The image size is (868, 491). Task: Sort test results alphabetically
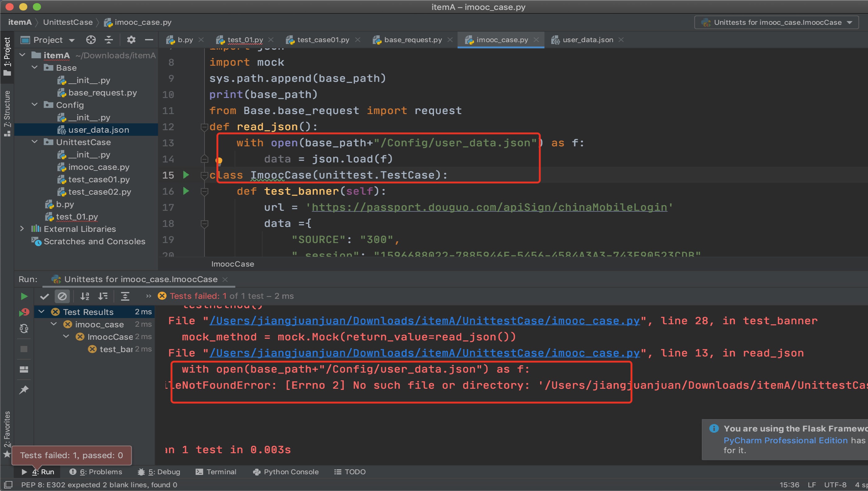point(85,296)
